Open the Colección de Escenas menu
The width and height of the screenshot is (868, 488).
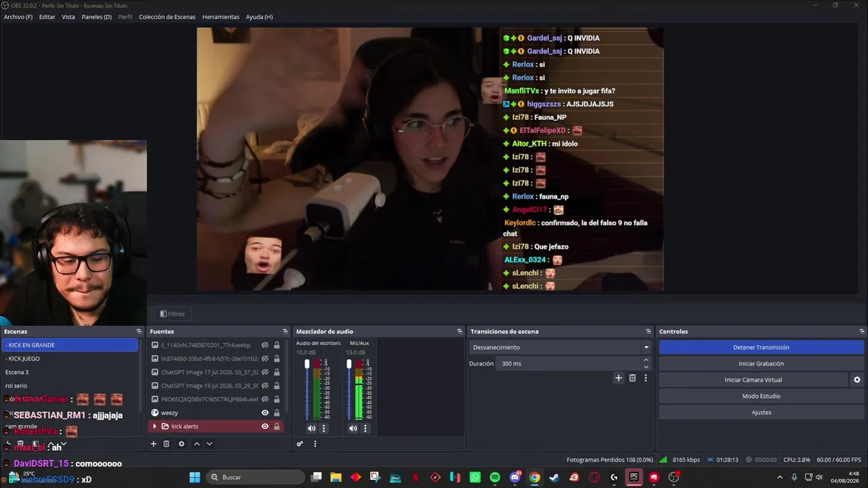[167, 17]
